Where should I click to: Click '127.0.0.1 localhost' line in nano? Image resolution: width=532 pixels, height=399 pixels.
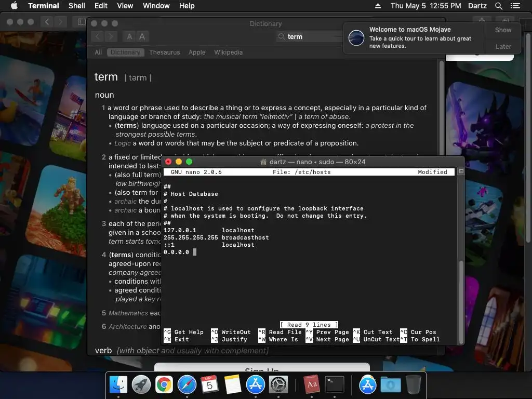(209, 230)
